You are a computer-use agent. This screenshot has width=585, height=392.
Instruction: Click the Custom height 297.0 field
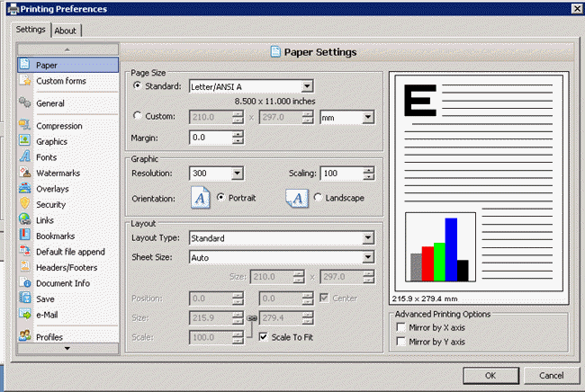281,118
